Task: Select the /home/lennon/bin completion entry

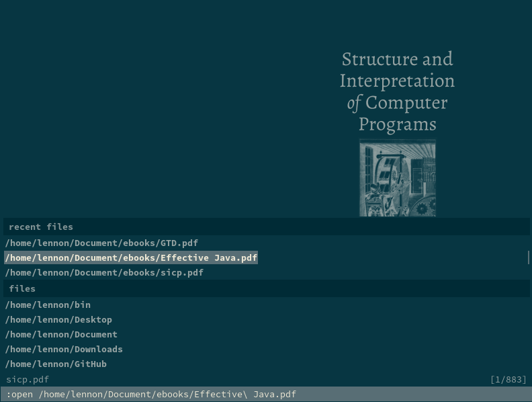Action: coord(48,305)
